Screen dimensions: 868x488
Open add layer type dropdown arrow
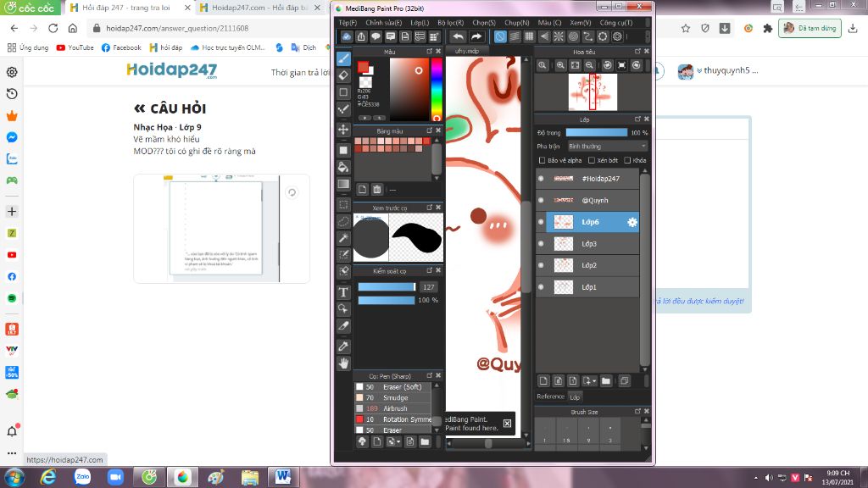(594, 381)
